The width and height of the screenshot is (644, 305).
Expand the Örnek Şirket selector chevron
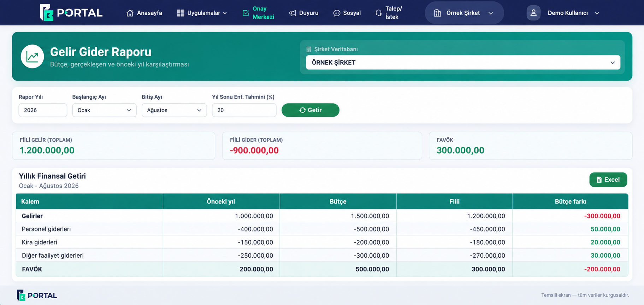click(x=491, y=13)
